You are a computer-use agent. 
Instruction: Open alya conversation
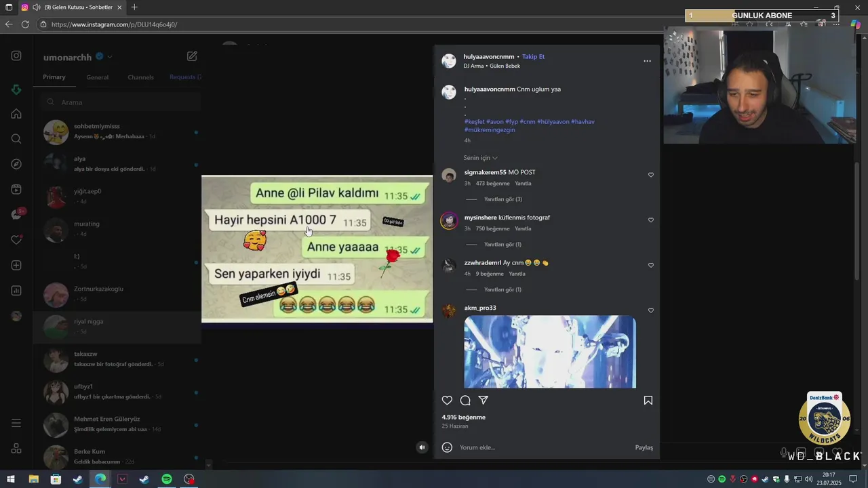[x=117, y=164]
